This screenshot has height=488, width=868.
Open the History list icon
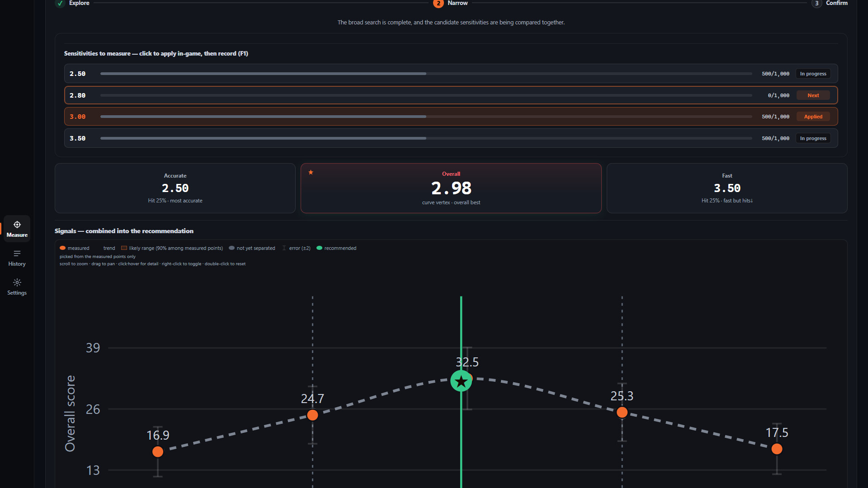tap(17, 253)
